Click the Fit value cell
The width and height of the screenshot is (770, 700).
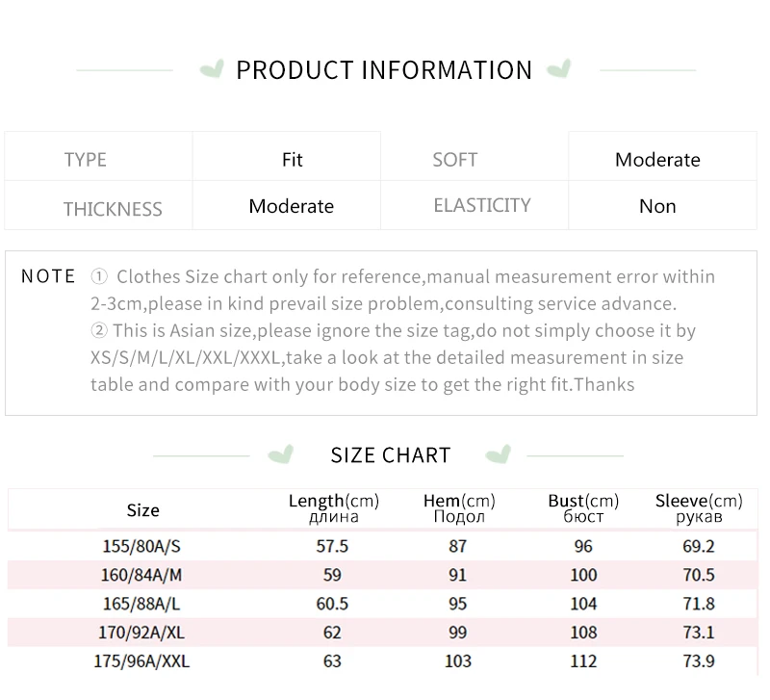pyautogui.click(x=286, y=156)
